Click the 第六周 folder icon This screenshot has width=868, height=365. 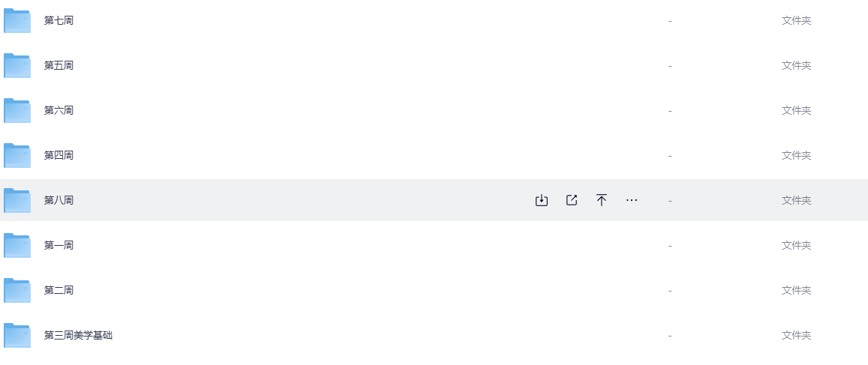(17, 111)
